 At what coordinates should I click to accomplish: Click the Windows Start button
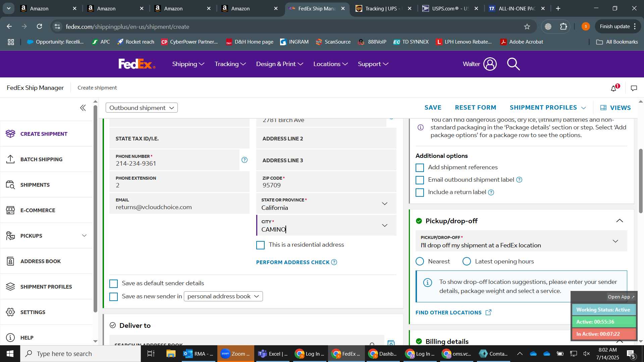pos(10,354)
